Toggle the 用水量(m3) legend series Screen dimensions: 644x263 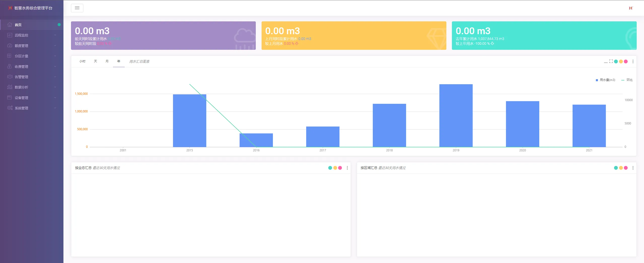(x=605, y=80)
